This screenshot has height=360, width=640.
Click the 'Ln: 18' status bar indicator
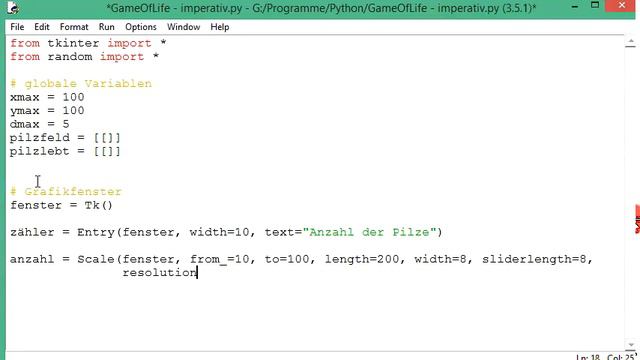point(588,357)
